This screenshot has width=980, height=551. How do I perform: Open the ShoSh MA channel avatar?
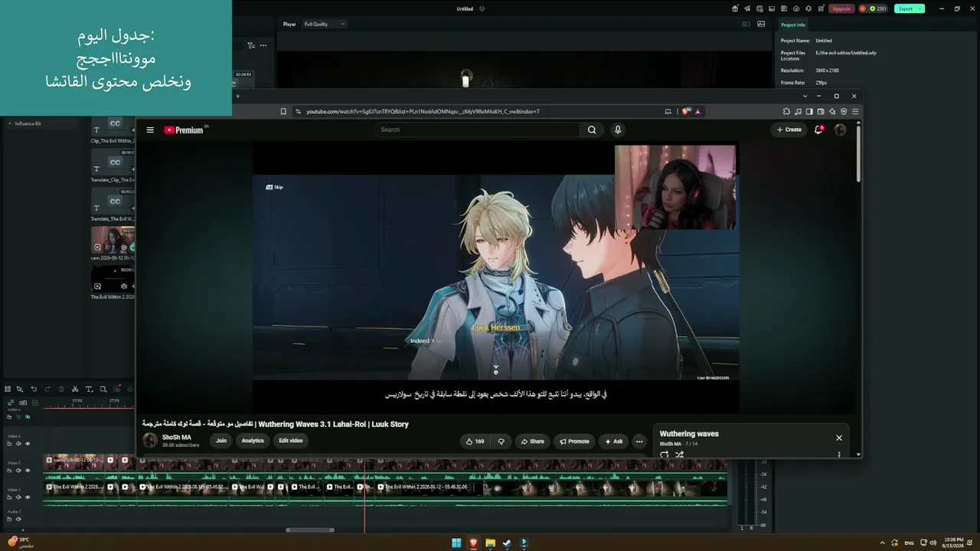tap(150, 441)
